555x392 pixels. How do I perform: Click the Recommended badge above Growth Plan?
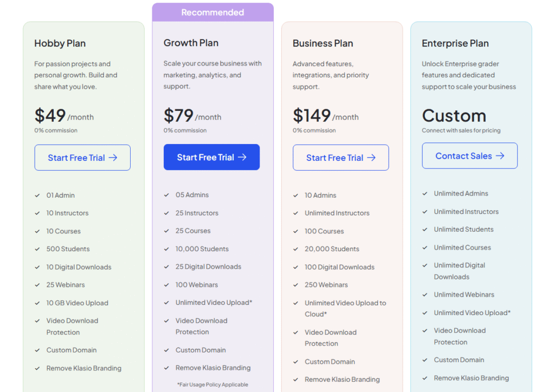click(x=212, y=12)
